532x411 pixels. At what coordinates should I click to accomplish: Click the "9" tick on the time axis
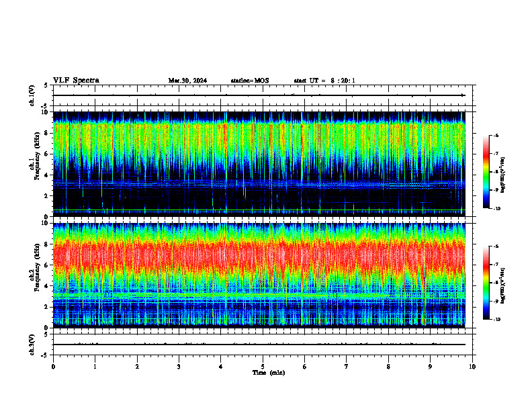(x=430, y=367)
